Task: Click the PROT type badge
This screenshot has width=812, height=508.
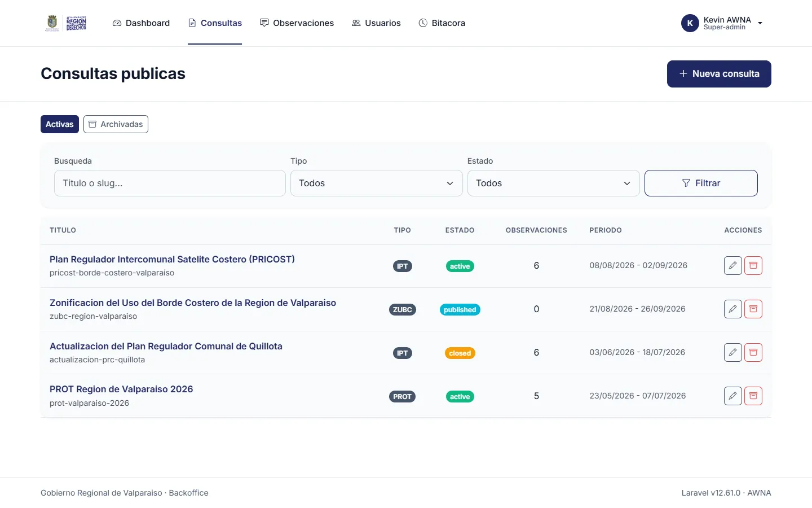Action: pyautogui.click(x=402, y=397)
